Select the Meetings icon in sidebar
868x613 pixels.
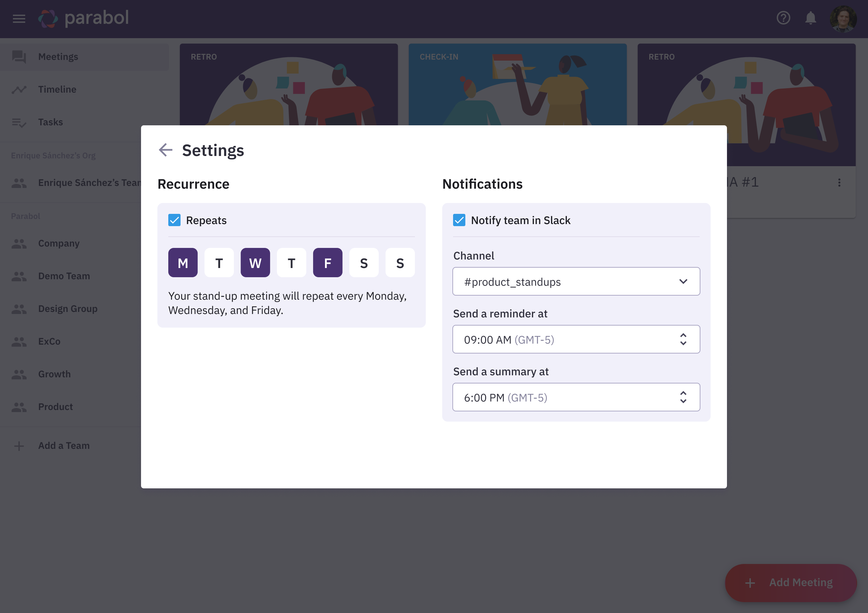tap(19, 56)
